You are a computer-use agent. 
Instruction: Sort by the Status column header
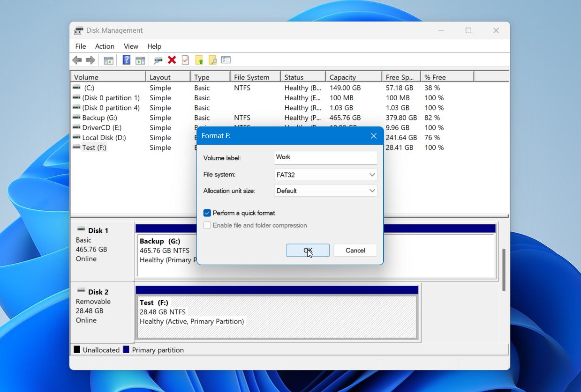pos(303,77)
